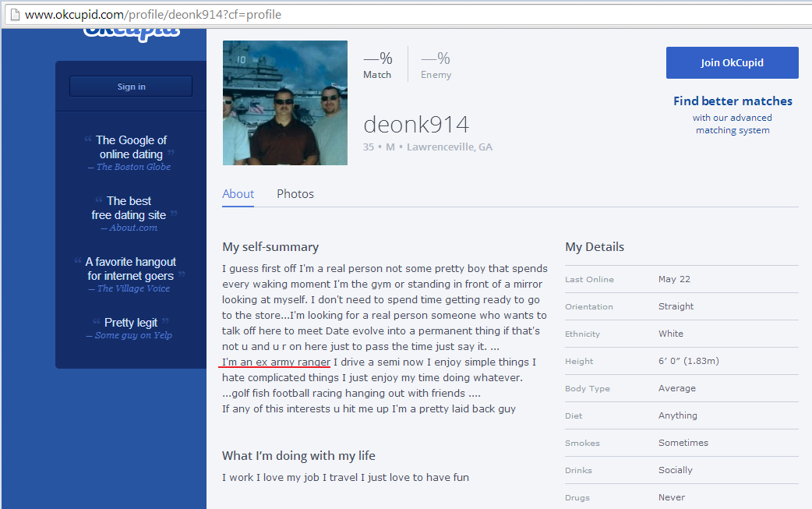Click the Enemy percentage indicator
This screenshot has height=509, width=812.
[436, 65]
